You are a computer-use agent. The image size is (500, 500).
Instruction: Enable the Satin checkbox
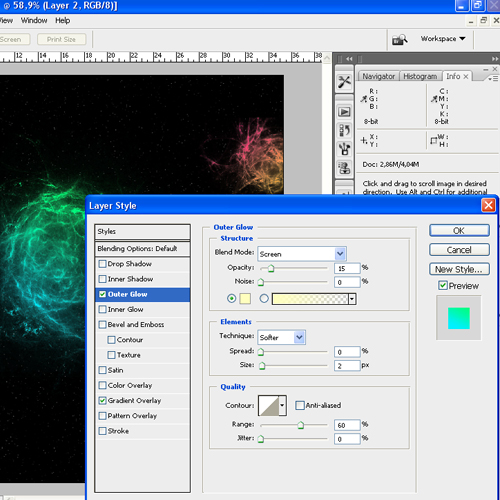[102, 370]
